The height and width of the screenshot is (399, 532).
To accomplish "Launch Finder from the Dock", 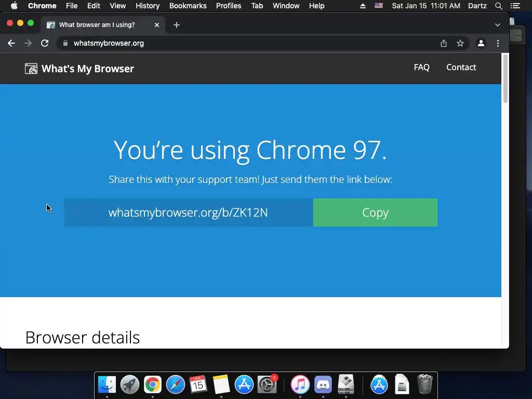I will click(107, 384).
